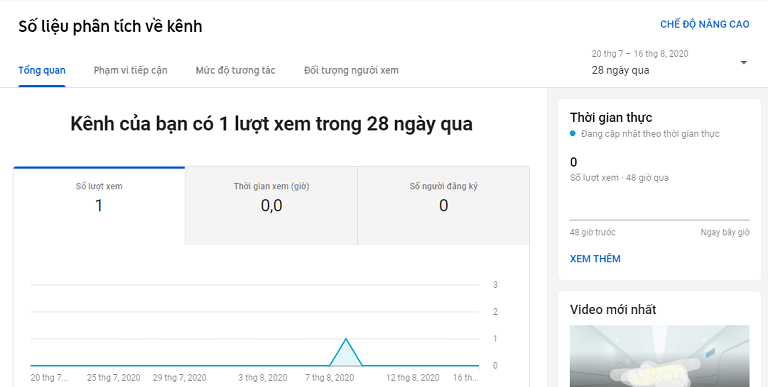This screenshot has width=768, height=387.
Task: Click the 12 thg 8, 2020 axis label
Action: (412, 378)
